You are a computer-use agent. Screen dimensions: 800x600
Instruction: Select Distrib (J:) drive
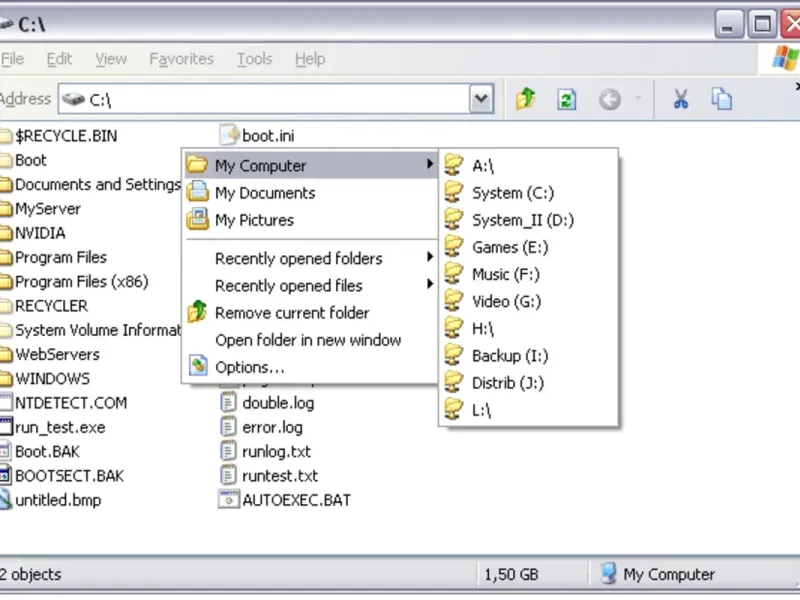(529, 382)
